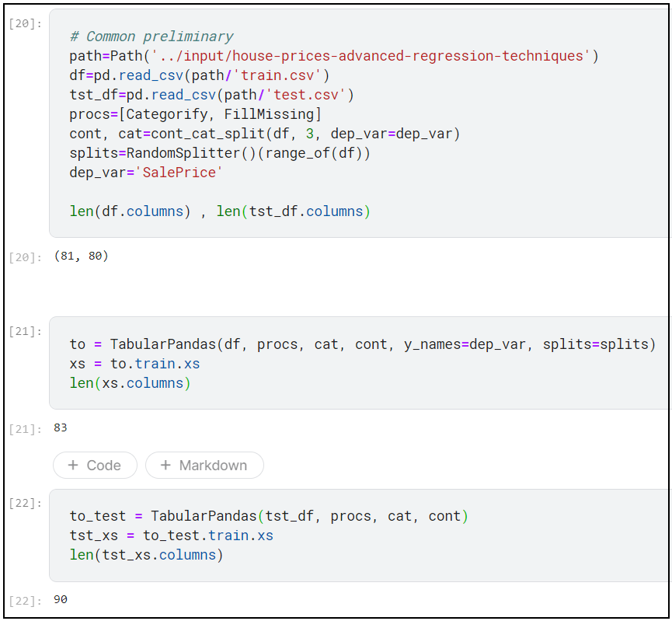The width and height of the screenshot is (672, 621).
Task: Click the [21] input cell prompt
Action: 26,331
